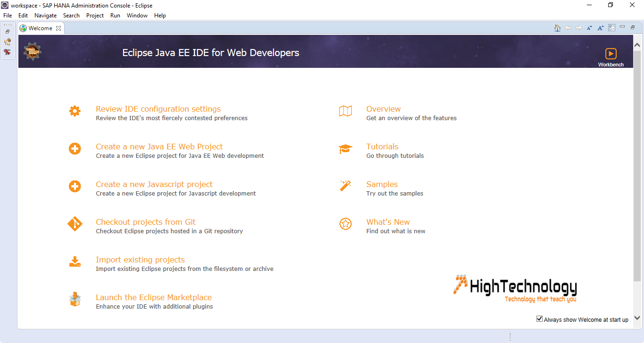Select the Welcome tab
This screenshot has width=644, height=343.
(x=40, y=28)
